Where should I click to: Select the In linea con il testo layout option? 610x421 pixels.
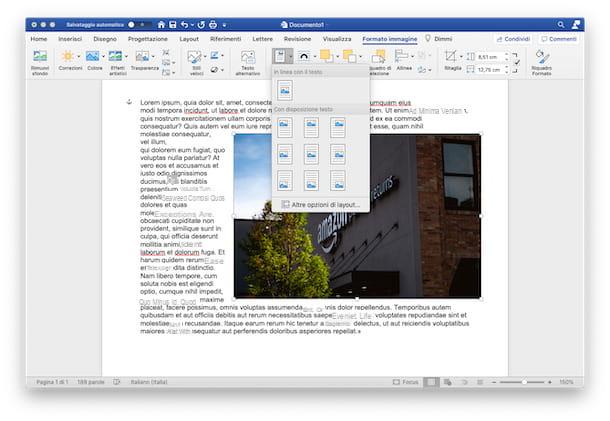click(285, 90)
